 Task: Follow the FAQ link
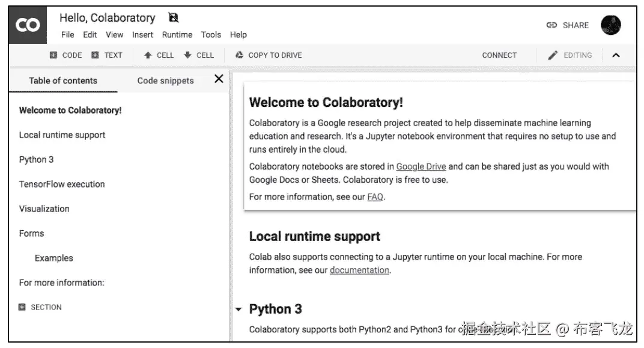click(375, 197)
